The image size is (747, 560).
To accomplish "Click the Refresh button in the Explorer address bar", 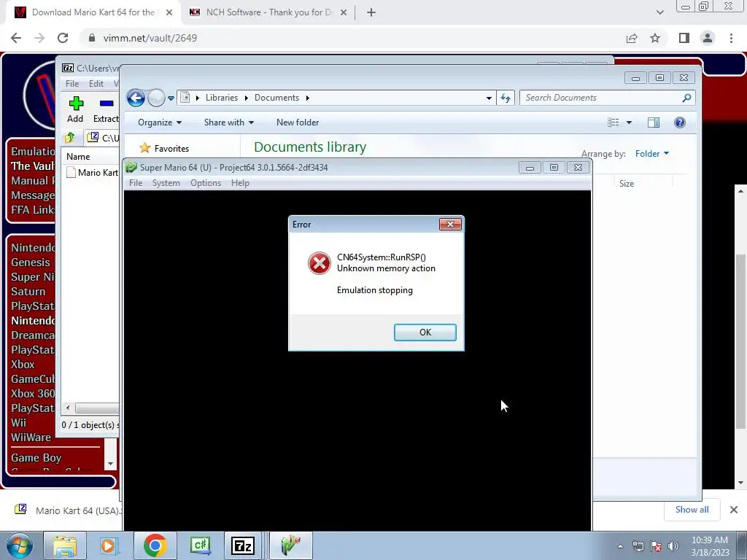I will pyautogui.click(x=506, y=98).
